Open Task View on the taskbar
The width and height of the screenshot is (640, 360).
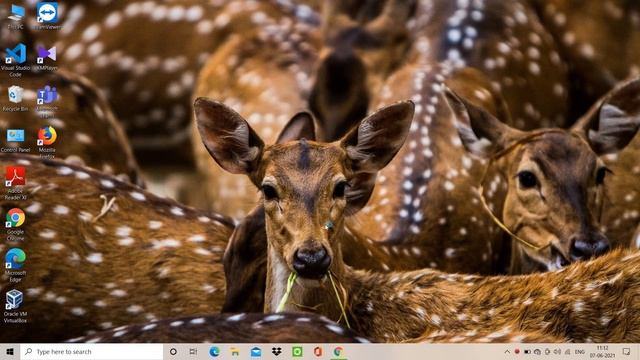click(x=193, y=352)
